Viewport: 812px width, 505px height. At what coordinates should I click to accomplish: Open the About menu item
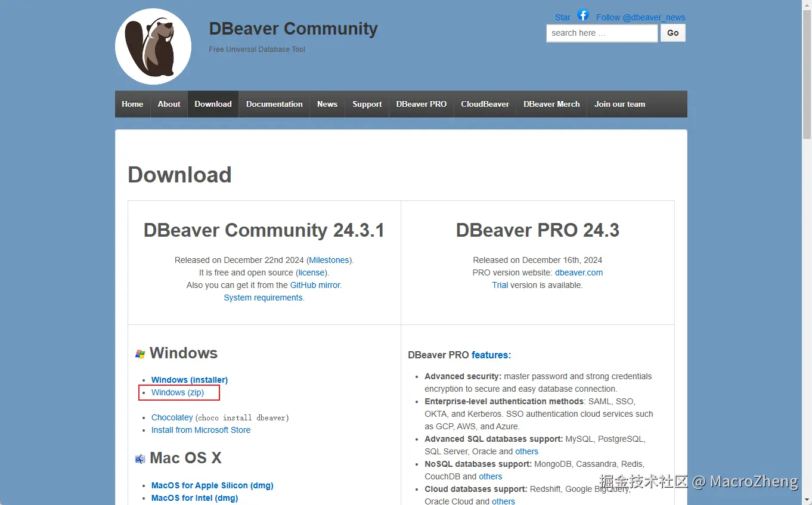coord(169,104)
